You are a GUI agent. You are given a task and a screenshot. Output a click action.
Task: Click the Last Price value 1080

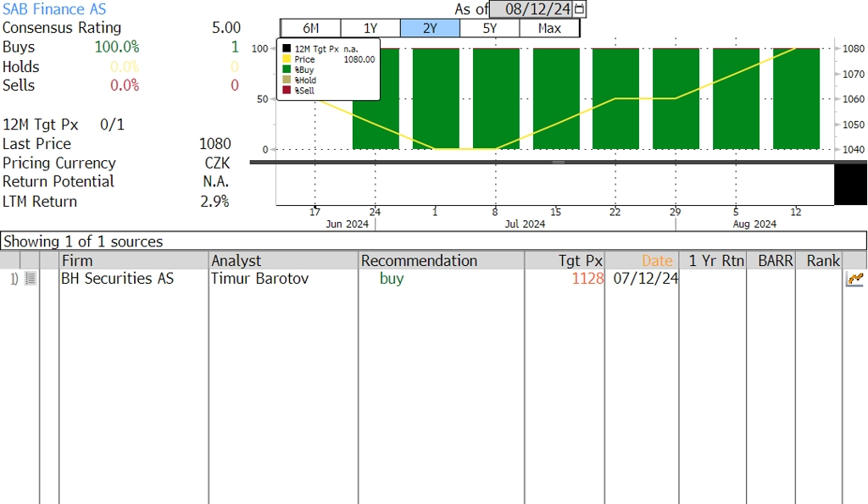pyautogui.click(x=214, y=144)
